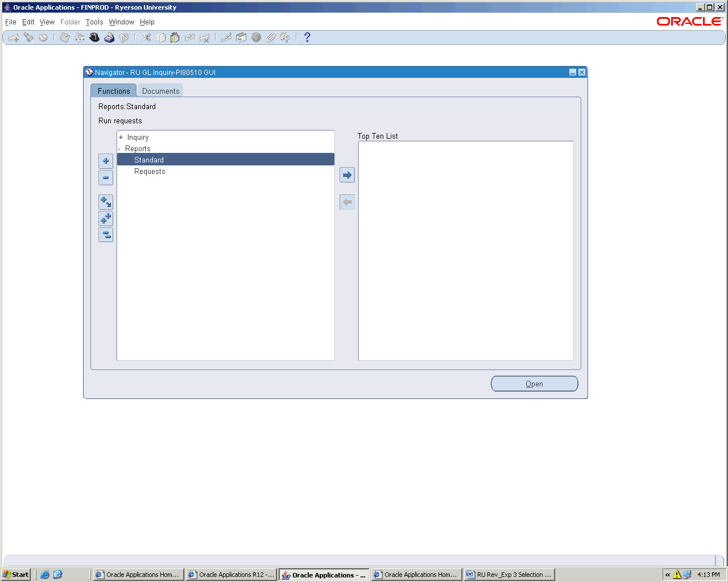This screenshot has width=728, height=582.
Task: Open the View menu
Action: [x=47, y=22]
